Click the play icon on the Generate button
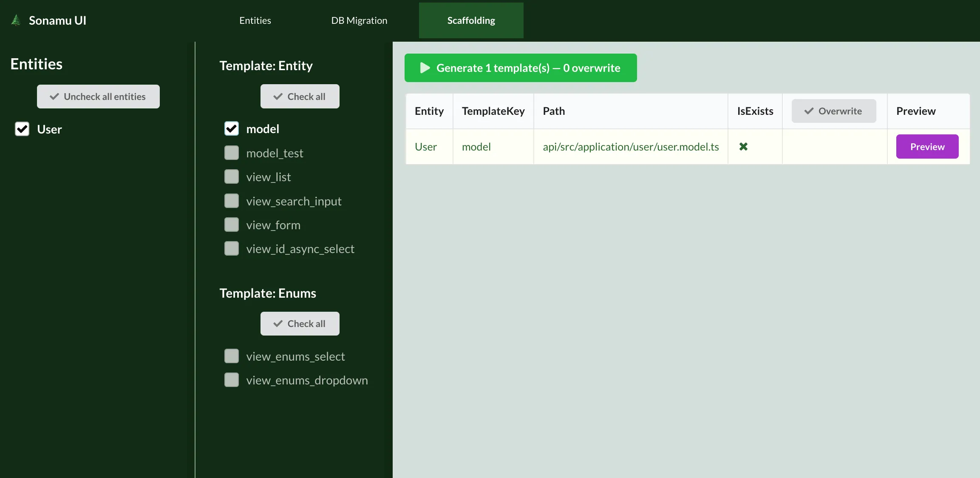980x478 pixels. (x=425, y=68)
